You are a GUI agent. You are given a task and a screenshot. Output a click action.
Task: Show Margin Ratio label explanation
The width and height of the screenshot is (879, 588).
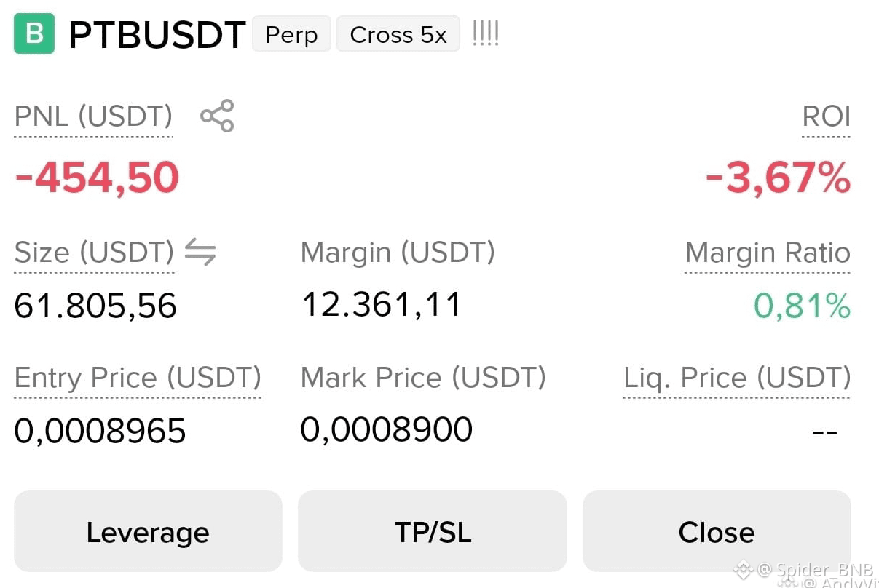[x=768, y=253]
